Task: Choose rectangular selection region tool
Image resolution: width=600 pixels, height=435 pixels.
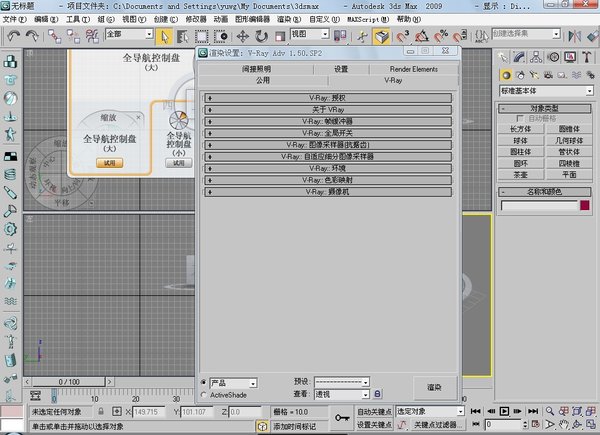Action: 201,37
